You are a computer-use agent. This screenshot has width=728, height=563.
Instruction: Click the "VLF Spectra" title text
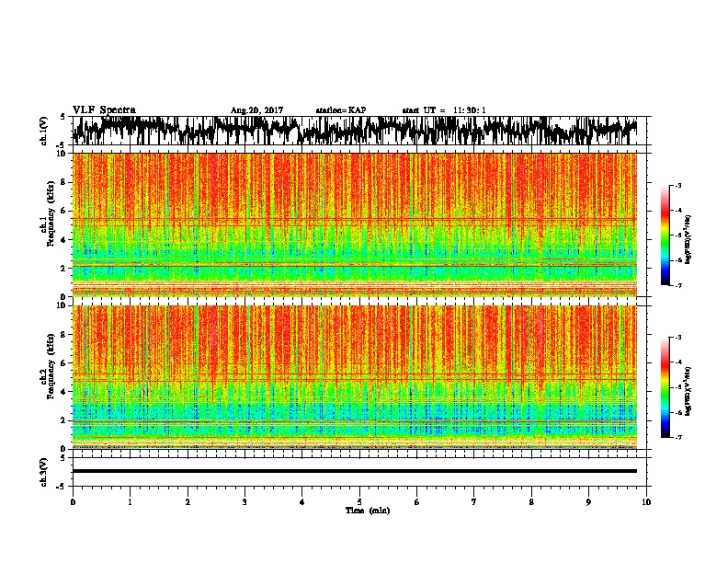click(x=104, y=110)
